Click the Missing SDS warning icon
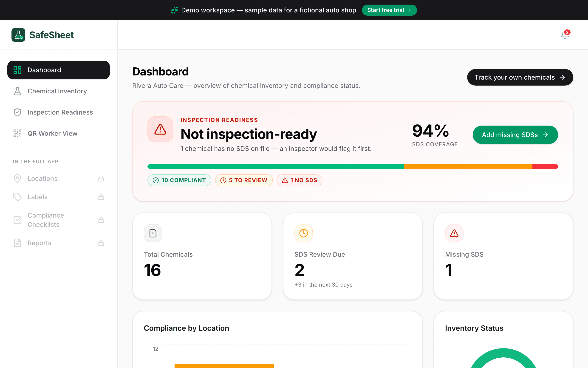Screen dimensions: 588x368 pyautogui.click(x=454, y=233)
